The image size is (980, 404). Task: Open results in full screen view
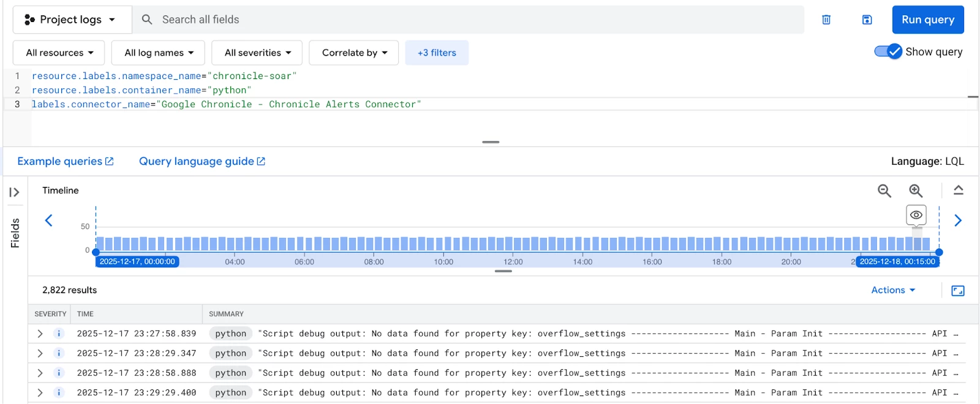(x=958, y=291)
